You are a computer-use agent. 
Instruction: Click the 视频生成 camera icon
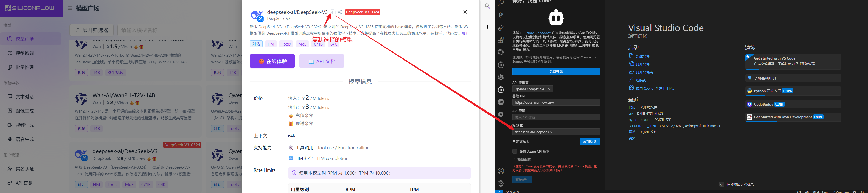[10, 125]
